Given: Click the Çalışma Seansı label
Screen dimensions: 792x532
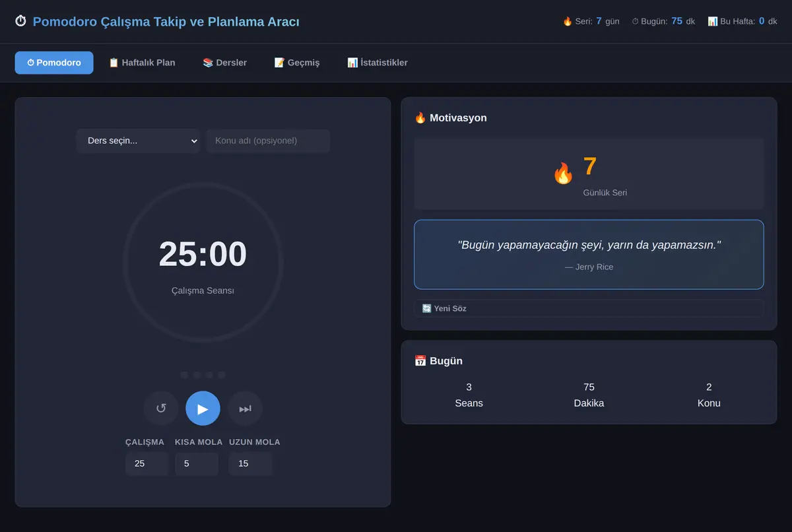Looking at the screenshot, I should (203, 290).
